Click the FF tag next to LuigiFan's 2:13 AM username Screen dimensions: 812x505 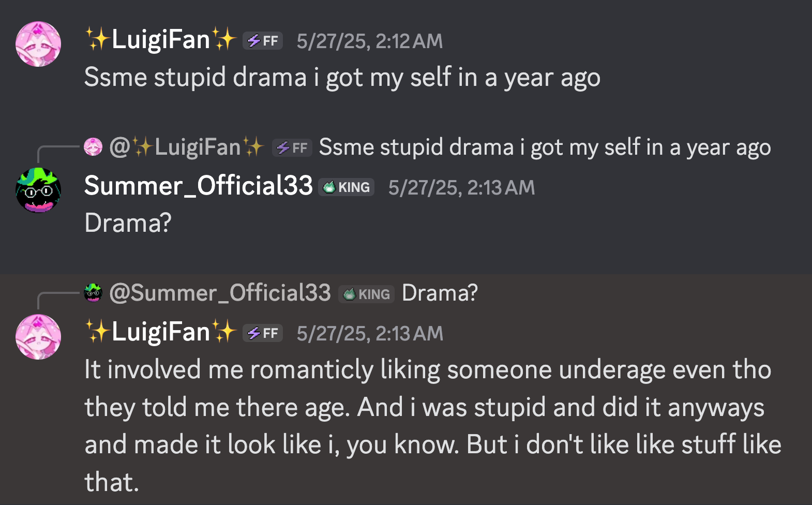pyautogui.click(x=263, y=333)
